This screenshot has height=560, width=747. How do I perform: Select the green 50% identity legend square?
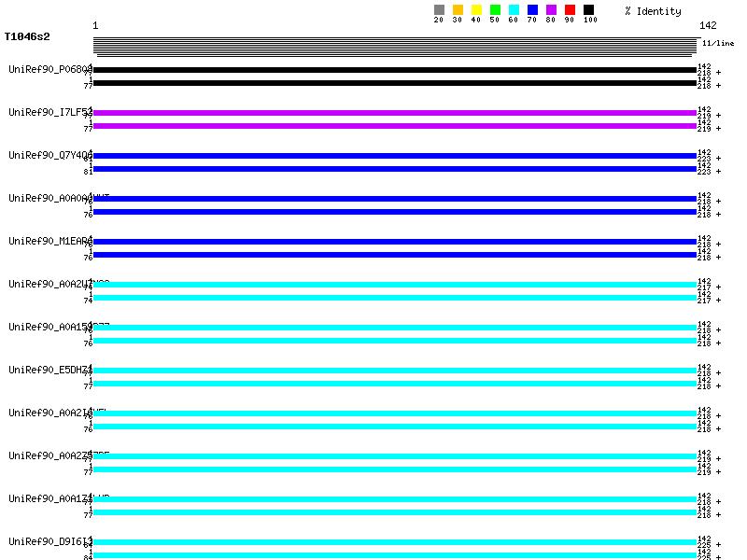click(x=495, y=10)
